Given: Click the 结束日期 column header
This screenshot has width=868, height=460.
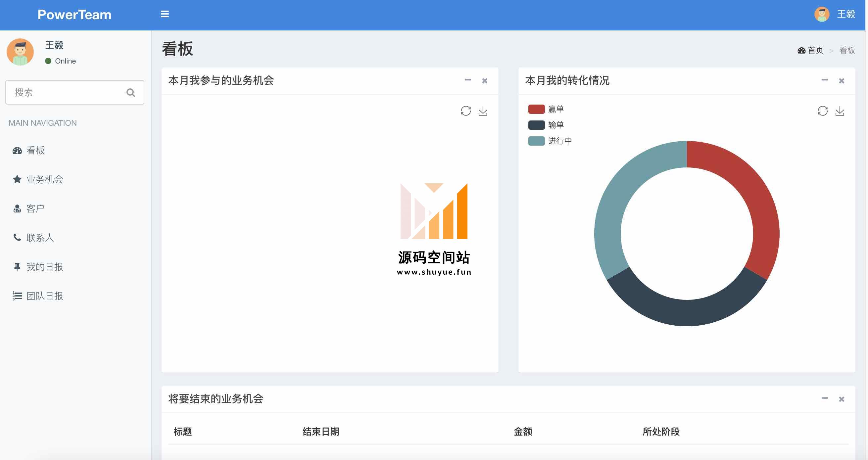Looking at the screenshot, I should 321,432.
